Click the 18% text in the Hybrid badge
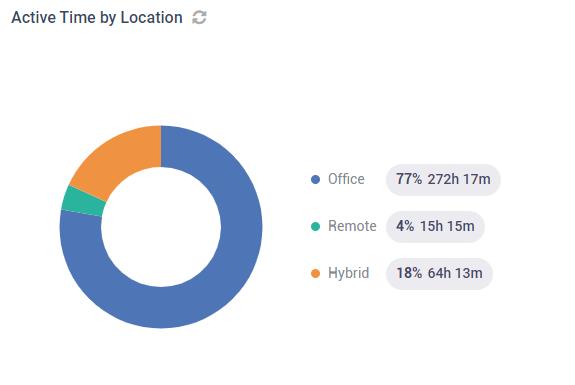This screenshot has height=385, width=575. coord(409,273)
